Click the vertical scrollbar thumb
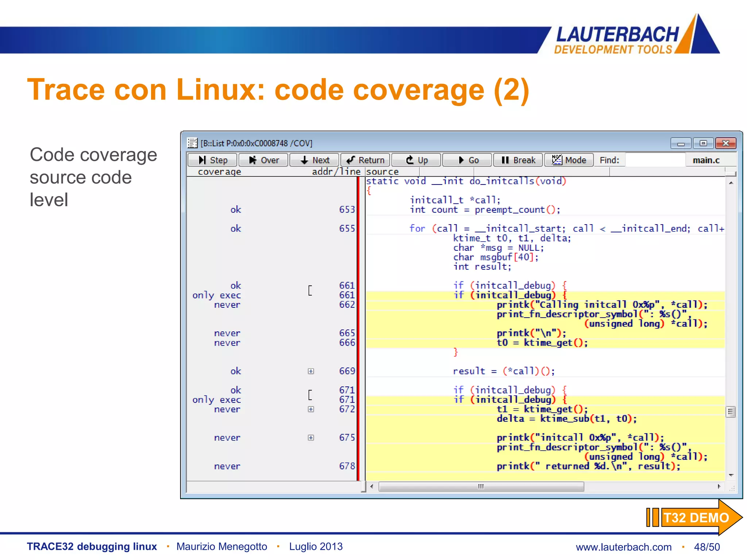The height and width of the screenshot is (560, 747). 731,412
